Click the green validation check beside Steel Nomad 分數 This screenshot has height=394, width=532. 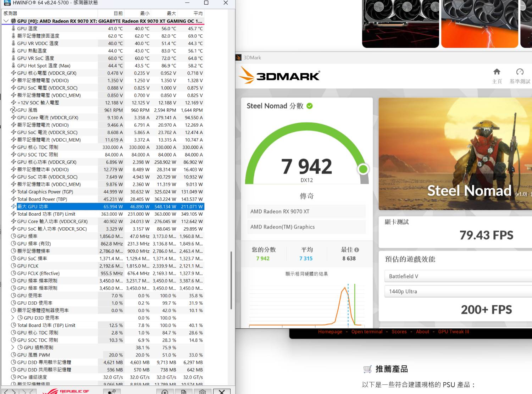click(310, 106)
